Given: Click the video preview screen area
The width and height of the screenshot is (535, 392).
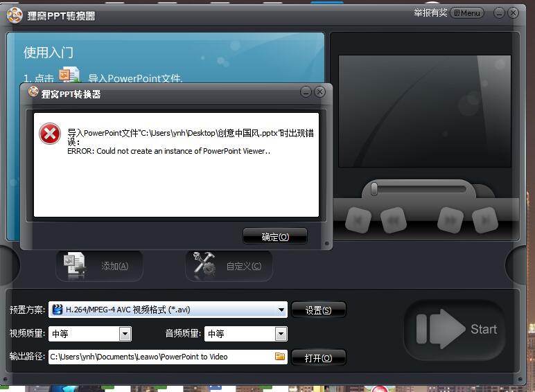Looking at the screenshot, I should [x=424, y=111].
